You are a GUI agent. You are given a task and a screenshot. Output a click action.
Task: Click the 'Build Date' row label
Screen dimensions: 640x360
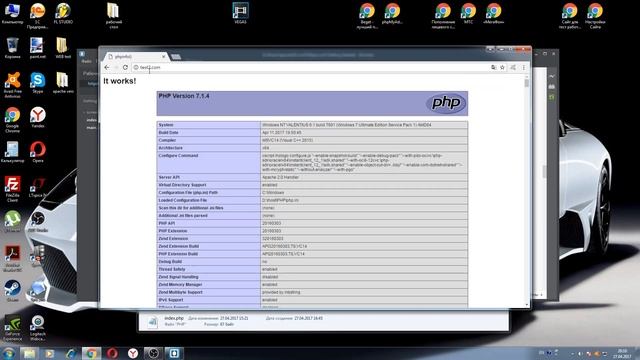(168, 133)
